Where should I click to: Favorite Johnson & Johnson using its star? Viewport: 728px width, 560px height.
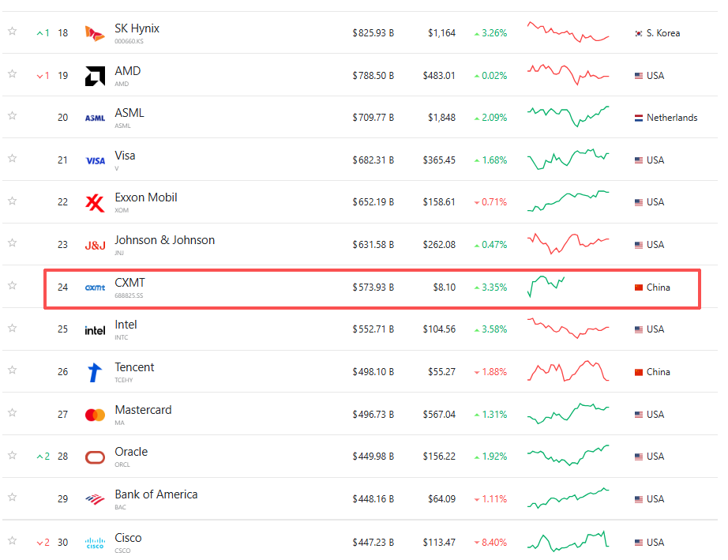pyautogui.click(x=13, y=242)
